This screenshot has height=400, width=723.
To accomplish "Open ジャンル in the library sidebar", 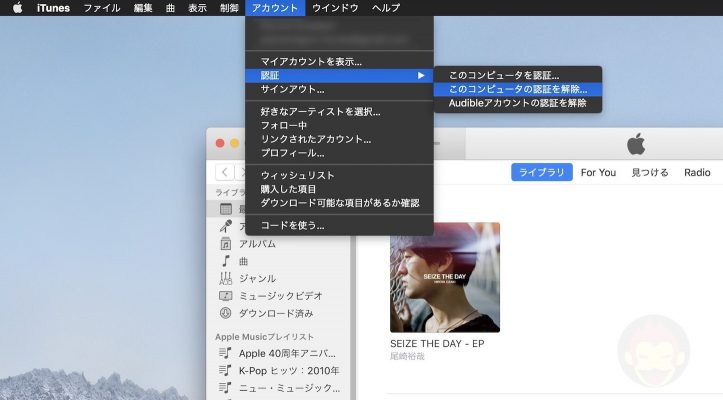I will point(257,279).
